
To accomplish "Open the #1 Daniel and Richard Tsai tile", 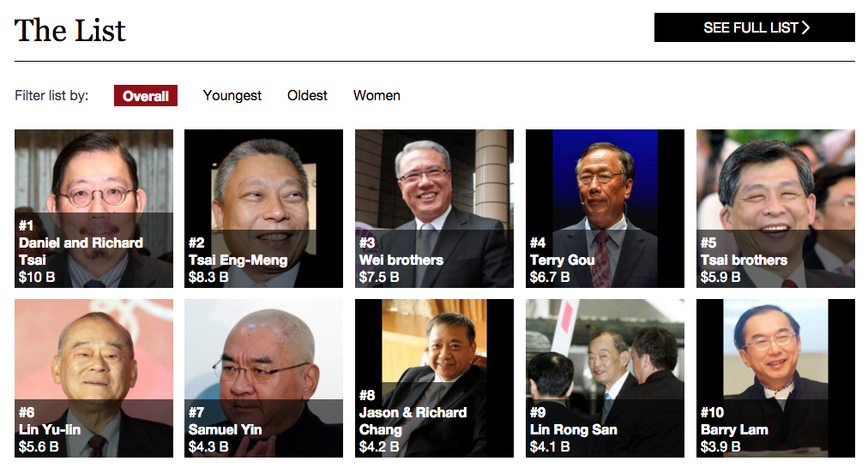I will 93,208.
